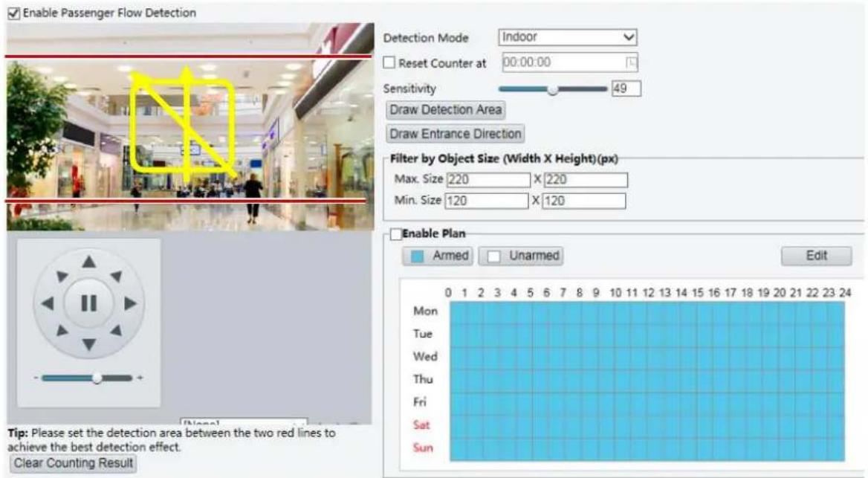Click Draw Detection Area button

click(x=446, y=110)
